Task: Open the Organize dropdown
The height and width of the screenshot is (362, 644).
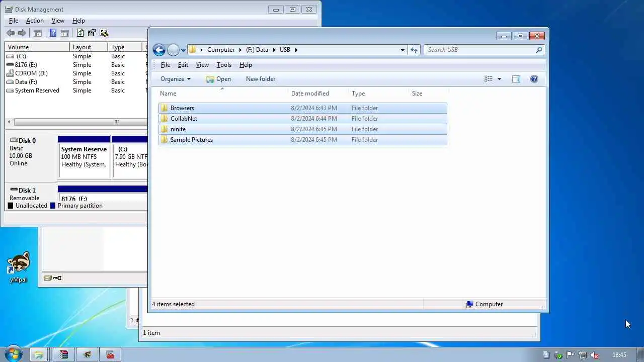Action: (176, 79)
